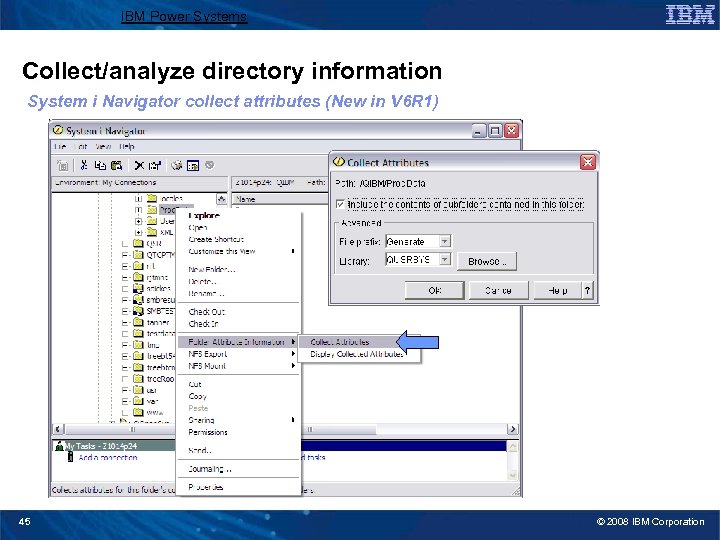The image size is (720, 540).
Task: Open the NFS Export submenu
Action: pos(238,354)
